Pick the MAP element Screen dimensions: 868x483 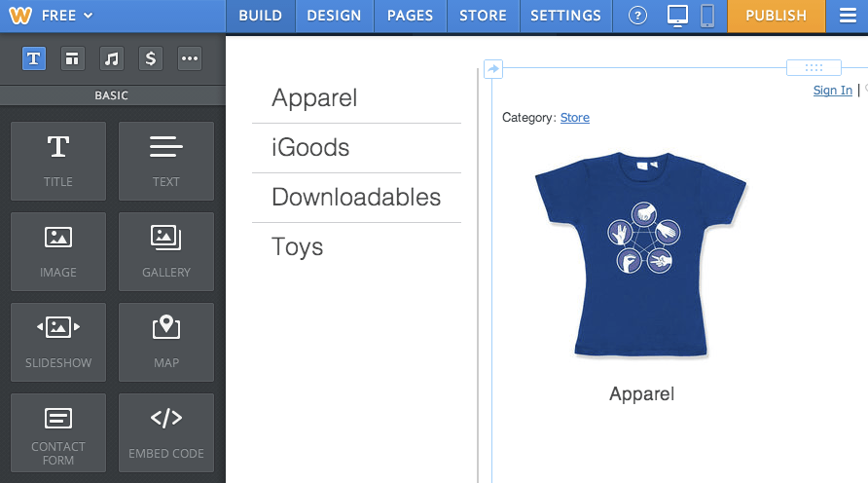pyautogui.click(x=166, y=343)
